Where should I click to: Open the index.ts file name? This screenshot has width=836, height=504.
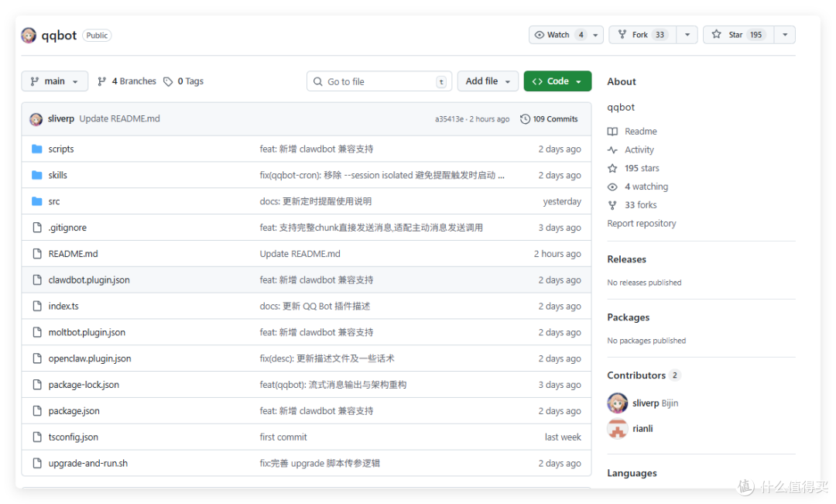63,306
